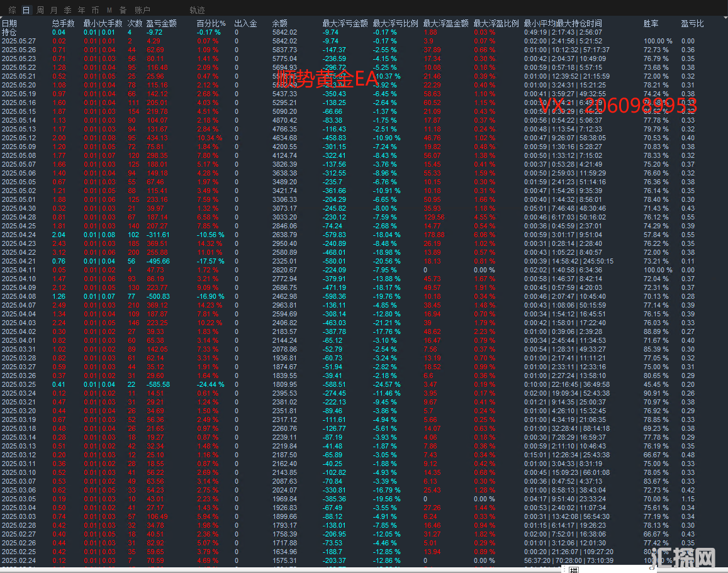Click loss value -500.83
728x573 pixels.
pyautogui.click(x=158, y=296)
